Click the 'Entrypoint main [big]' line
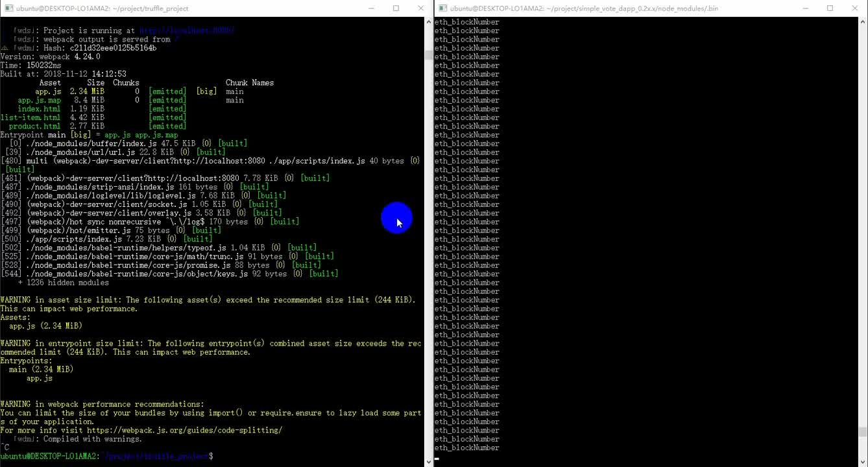Image resolution: width=868 pixels, height=467 pixels. 89,135
